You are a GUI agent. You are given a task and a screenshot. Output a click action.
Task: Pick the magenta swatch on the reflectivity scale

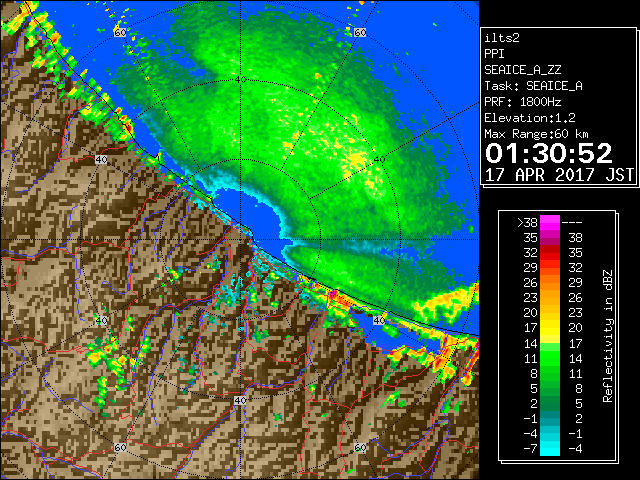coord(550,222)
